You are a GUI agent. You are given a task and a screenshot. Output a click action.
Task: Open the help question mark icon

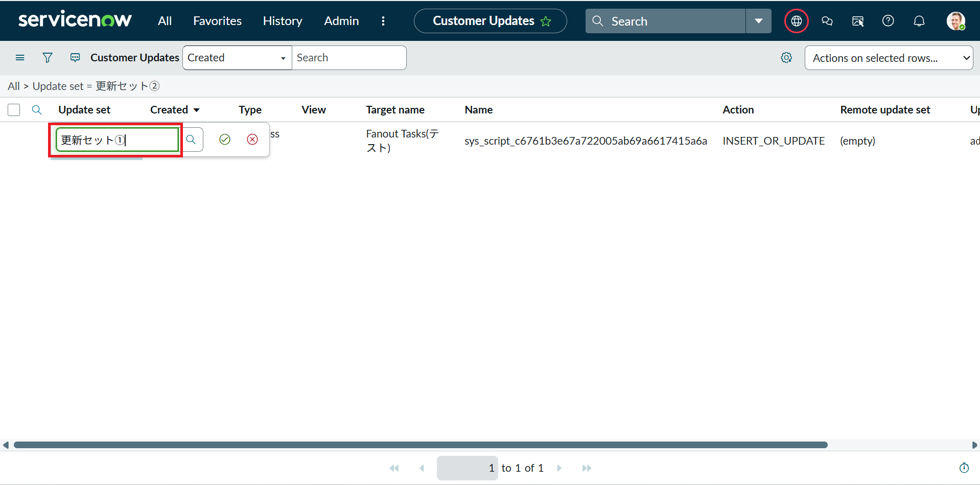click(888, 21)
